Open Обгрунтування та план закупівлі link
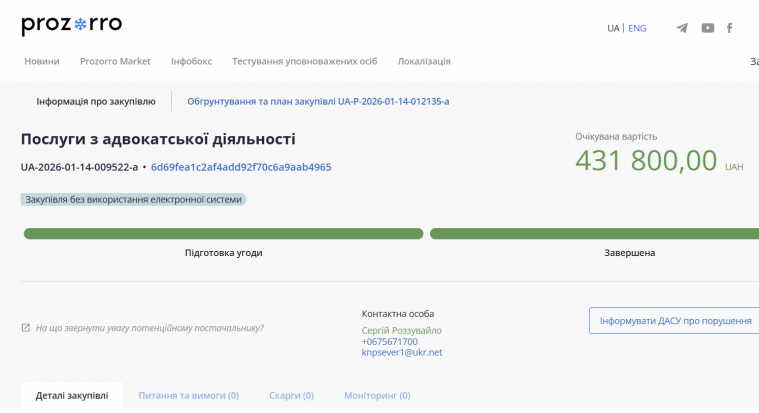 point(318,101)
